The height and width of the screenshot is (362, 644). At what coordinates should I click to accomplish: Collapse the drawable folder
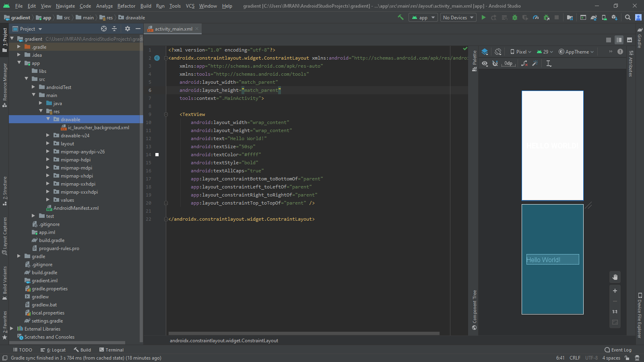coord(48,119)
